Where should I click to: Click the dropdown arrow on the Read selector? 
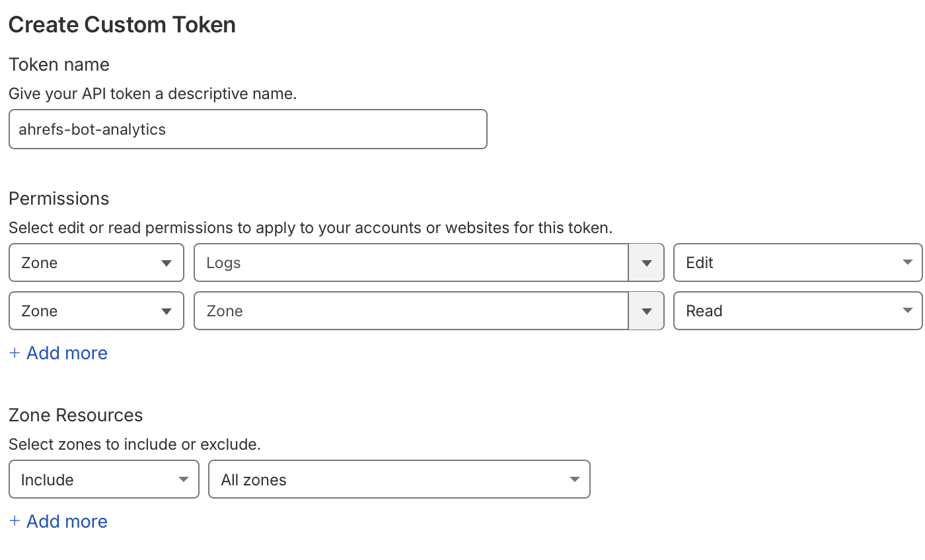coord(908,310)
